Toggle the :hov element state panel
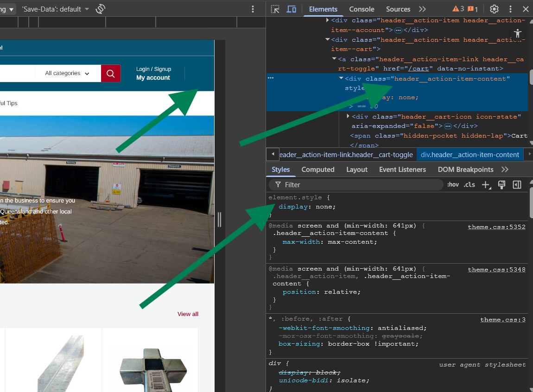 453,184
